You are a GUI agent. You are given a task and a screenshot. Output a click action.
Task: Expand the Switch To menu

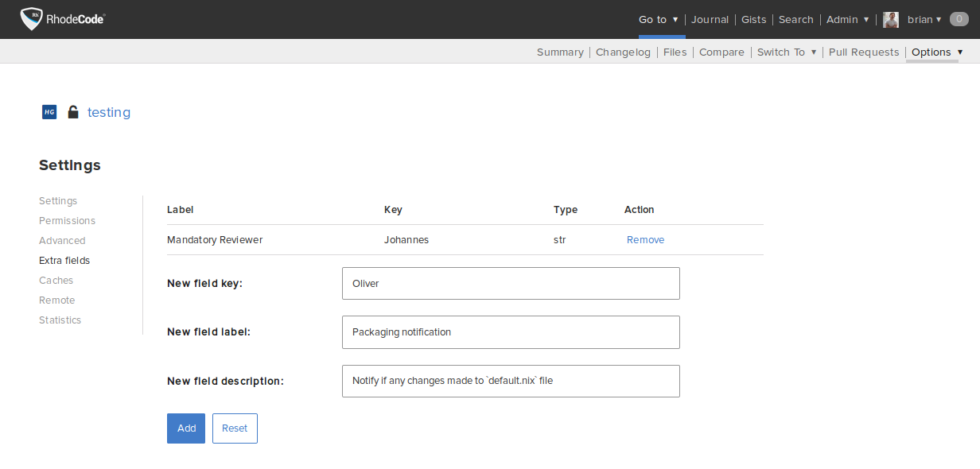click(786, 52)
